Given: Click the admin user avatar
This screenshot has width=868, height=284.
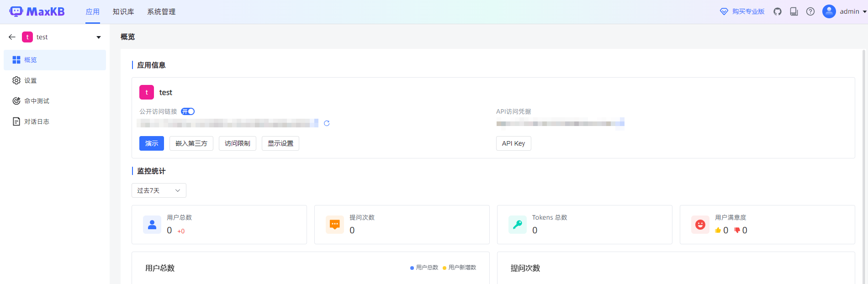Looking at the screenshot, I should point(829,11).
